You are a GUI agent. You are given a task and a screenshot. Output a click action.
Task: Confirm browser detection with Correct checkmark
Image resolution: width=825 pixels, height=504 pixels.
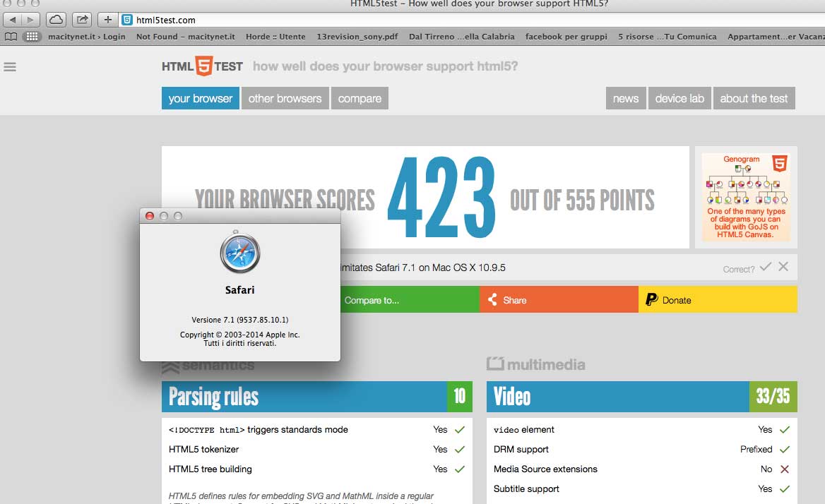(766, 266)
